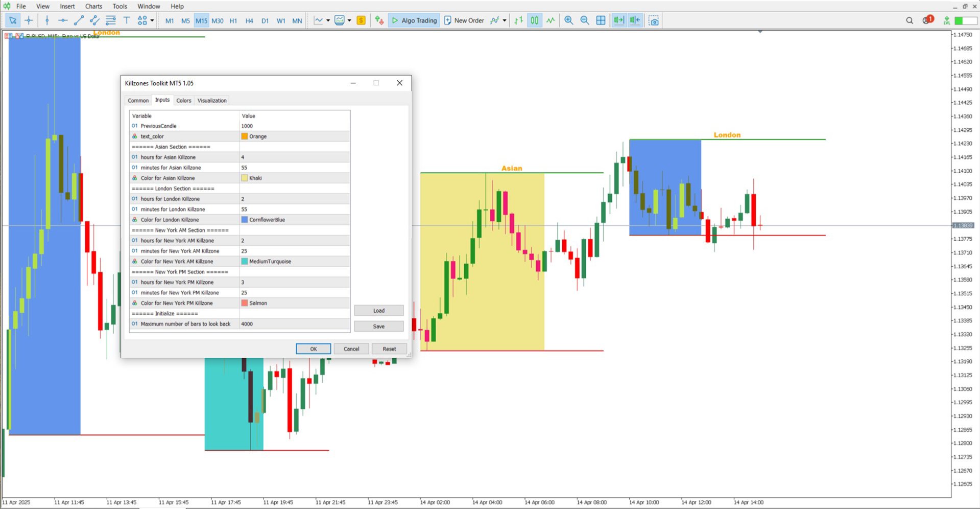Select the trendline drawing tool
Viewport: 980px width, 509px height.
click(x=79, y=20)
